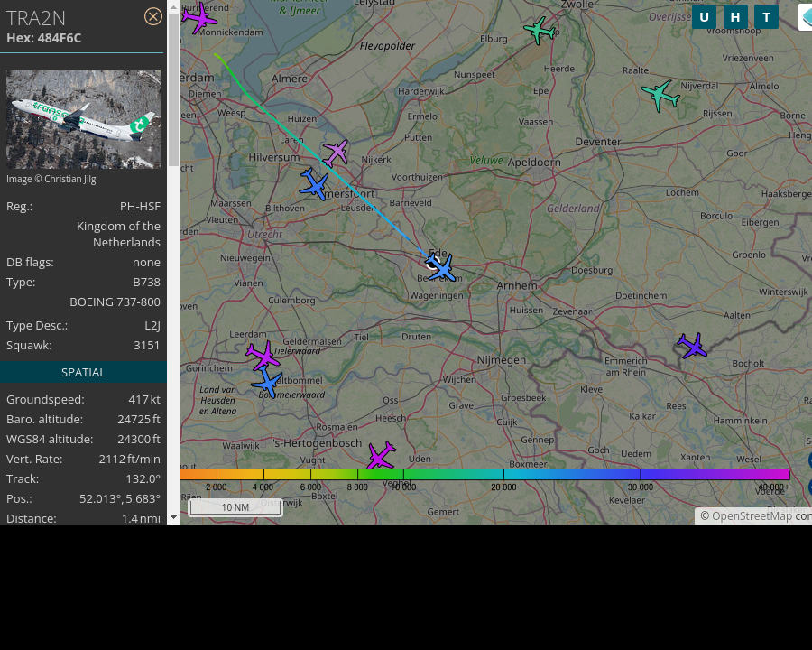Click the U map toggle button
812x650 pixels.
click(x=704, y=17)
